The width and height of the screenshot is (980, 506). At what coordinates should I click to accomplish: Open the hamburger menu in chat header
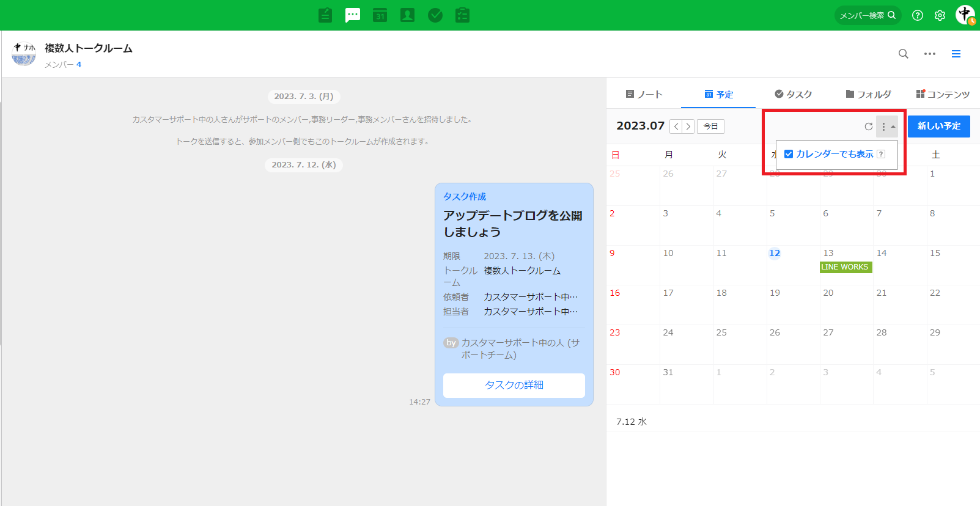click(956, 54)
